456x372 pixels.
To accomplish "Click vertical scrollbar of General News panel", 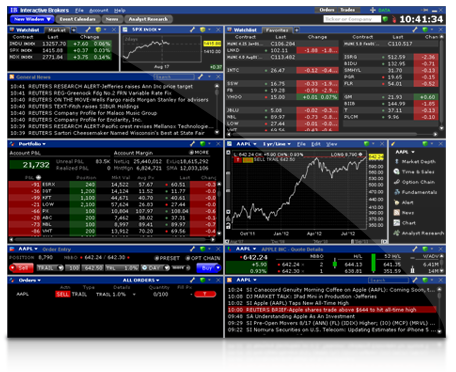I will coord(217,109).
